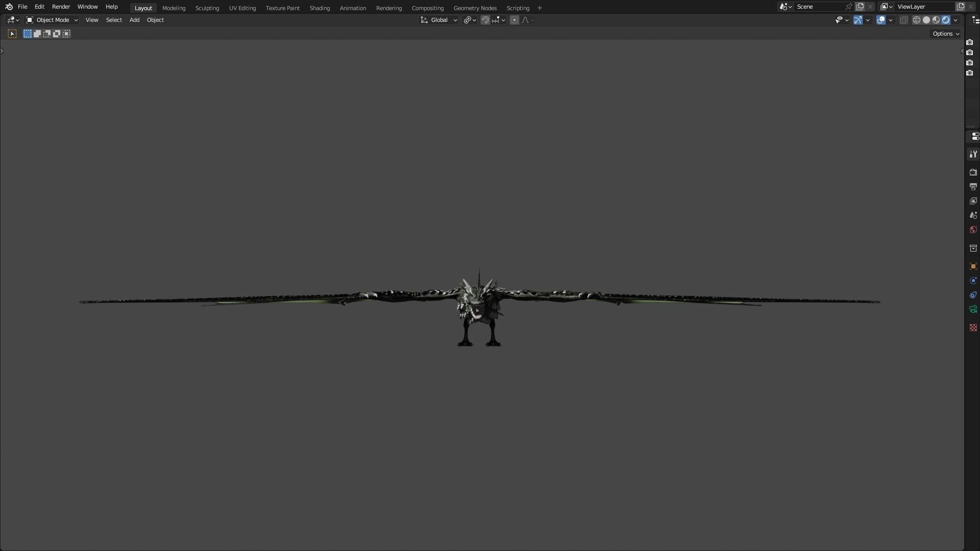This screenshot has height=551, width=980.
Task: Click the Blender logo menu icon
Action: [9, 7]
